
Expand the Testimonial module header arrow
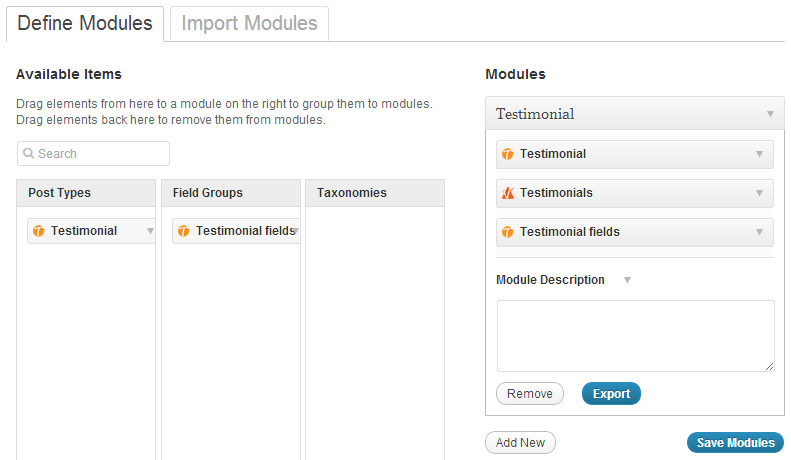point(770,114)
